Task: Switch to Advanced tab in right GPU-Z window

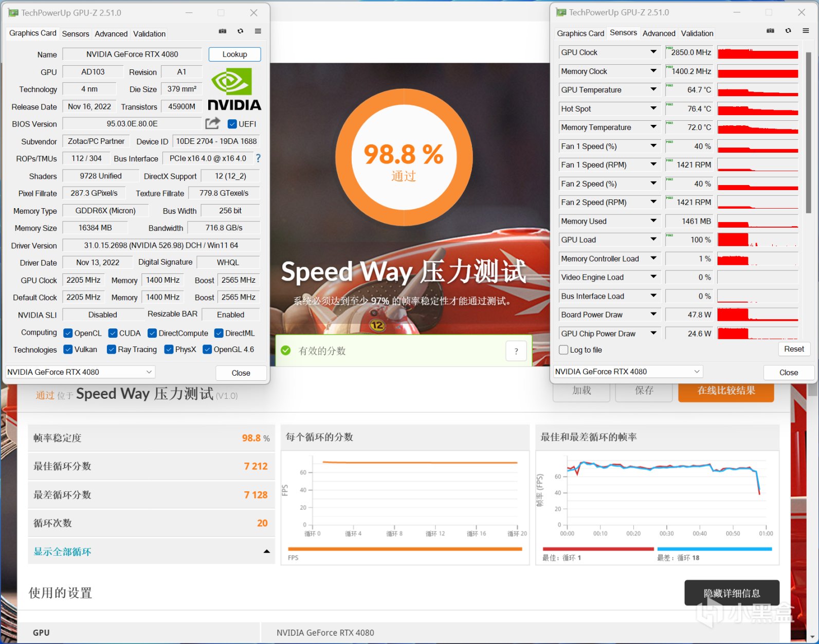Action: (659, 33)
